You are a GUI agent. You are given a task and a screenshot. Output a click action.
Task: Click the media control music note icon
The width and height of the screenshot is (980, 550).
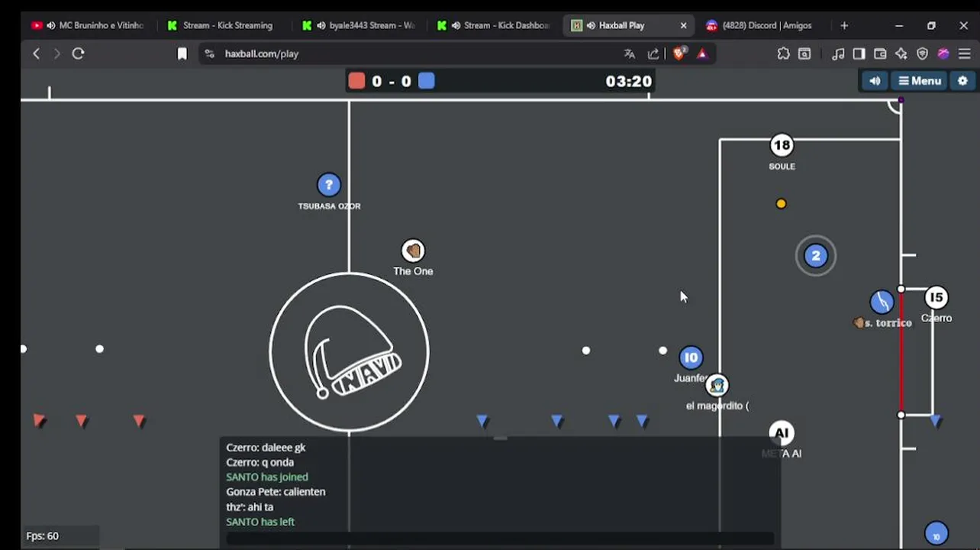tap(838, 53)
